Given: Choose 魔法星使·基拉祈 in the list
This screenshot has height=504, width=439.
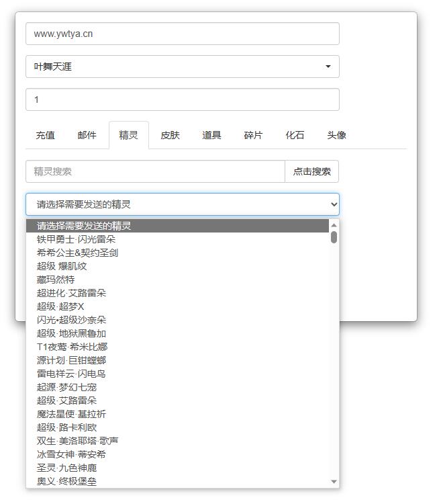Looking at the screenshot, I should pyautogui.click(x=177, y=415).
